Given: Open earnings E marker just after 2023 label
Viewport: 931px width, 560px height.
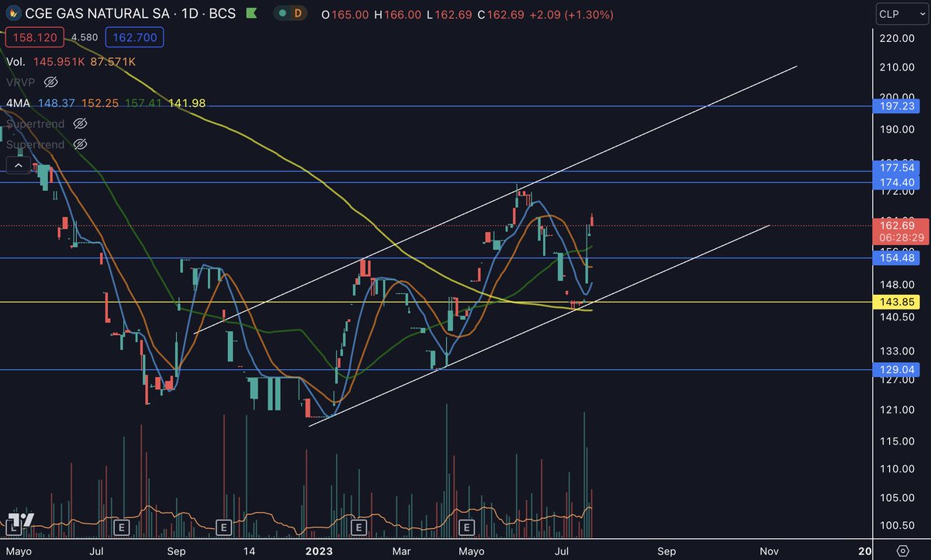Looking at the screenshot, I should coord(358,527).
